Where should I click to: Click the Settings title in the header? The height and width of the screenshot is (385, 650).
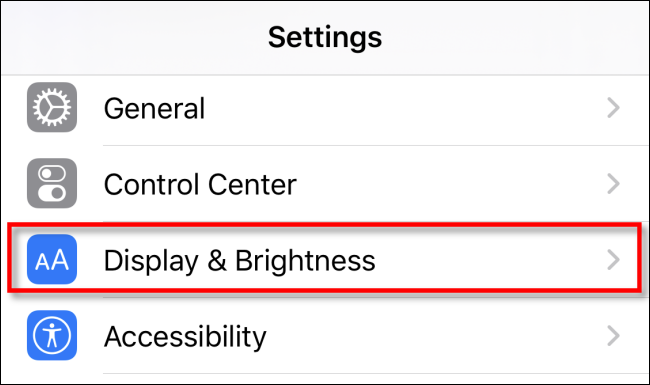click(x=325, y=37)
